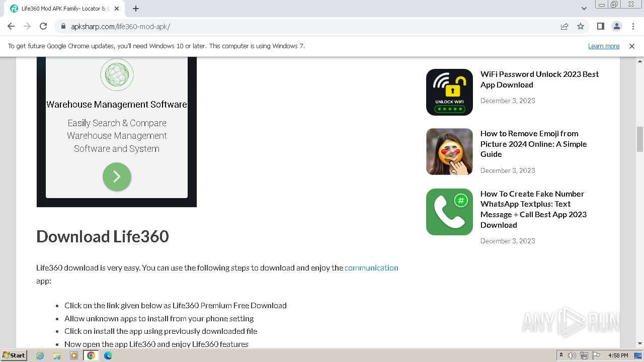Open the Action Center flag tray icon

(596, 355)
